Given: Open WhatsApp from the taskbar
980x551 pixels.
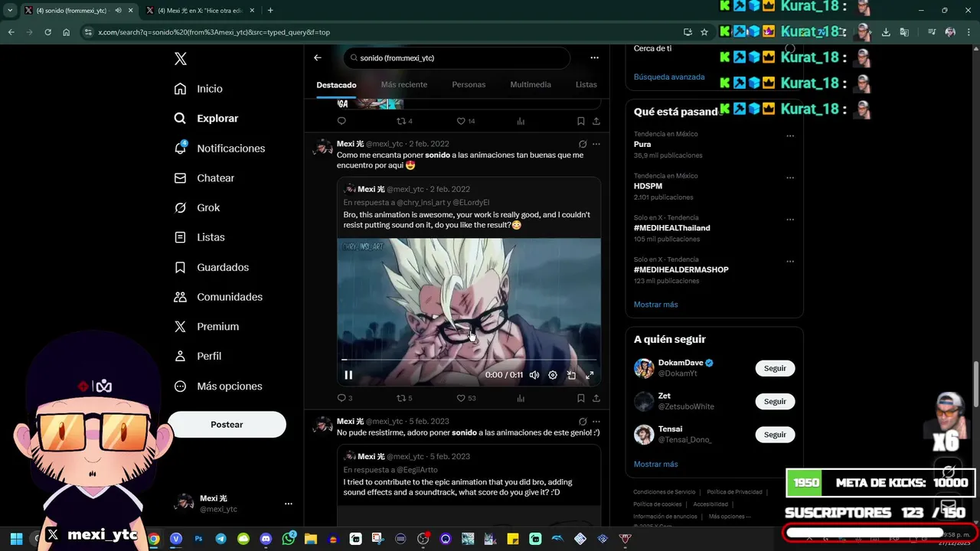Looking at the screenshot, I should tap(288, 539).
